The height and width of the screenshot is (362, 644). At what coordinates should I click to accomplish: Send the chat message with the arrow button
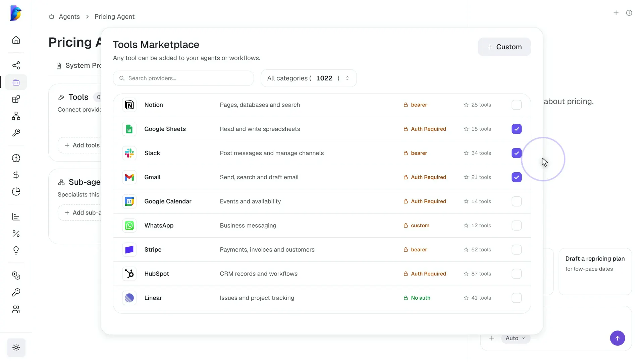tap(618, 338)
